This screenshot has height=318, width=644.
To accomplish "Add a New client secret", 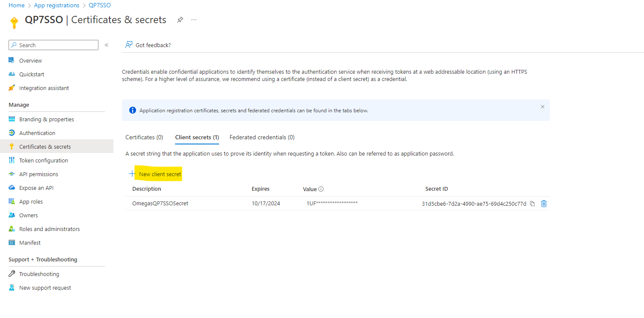I will pyautogui.click(x=156, y=174).
